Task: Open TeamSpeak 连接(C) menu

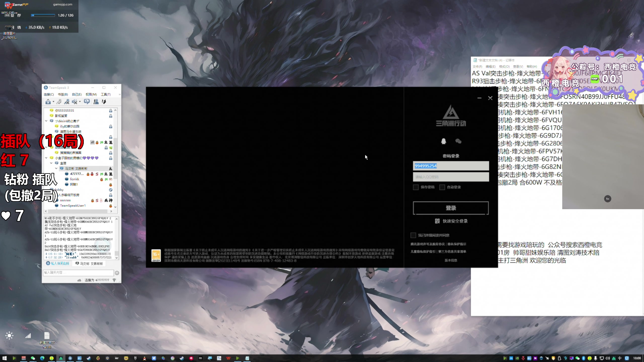Action: click(x=49, y=95)
